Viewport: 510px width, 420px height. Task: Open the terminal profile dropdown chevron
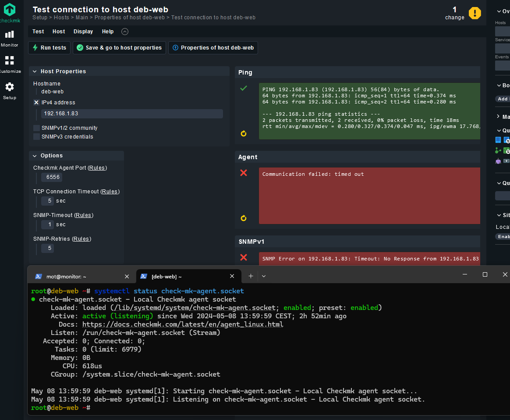point(264,276)
